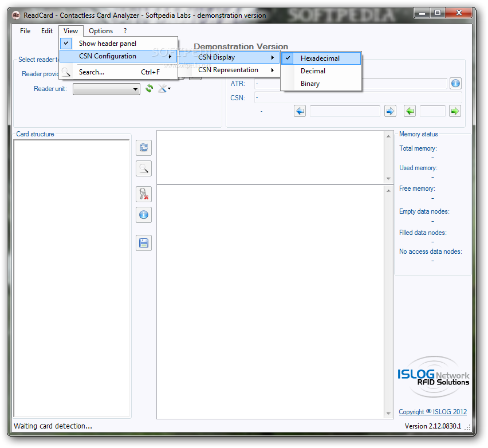Select Hexadecimal CSN display option

point(321,58)
